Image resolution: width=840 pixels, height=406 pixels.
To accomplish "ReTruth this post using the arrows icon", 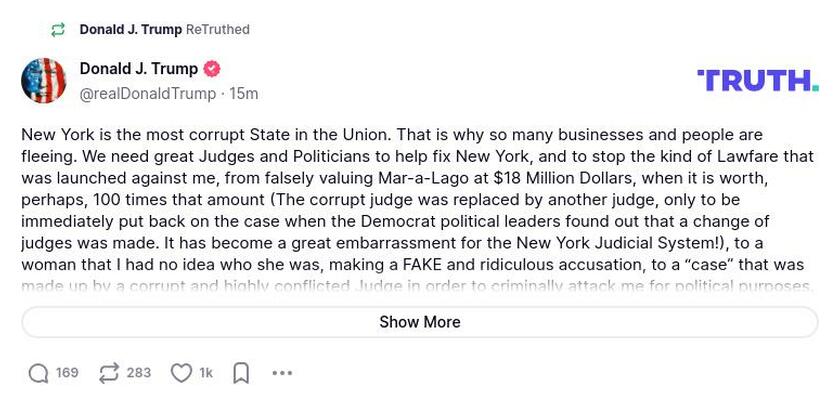I will click(x=109, y=373).
